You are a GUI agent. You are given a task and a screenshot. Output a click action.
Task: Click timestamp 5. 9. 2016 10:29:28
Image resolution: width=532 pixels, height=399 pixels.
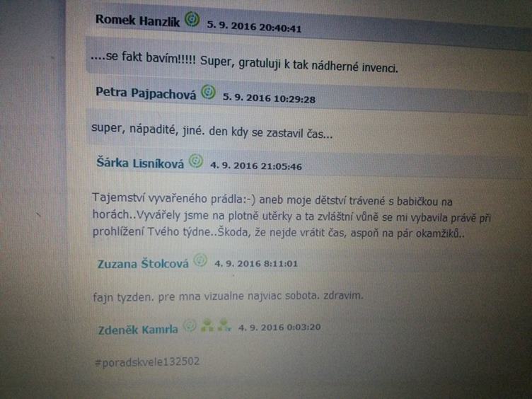click(269, 98)
